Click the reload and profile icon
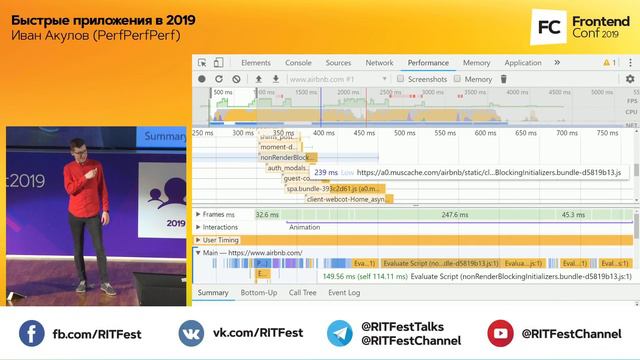The width and height of the screenshot is (640, 360). [x=219, y=79]
